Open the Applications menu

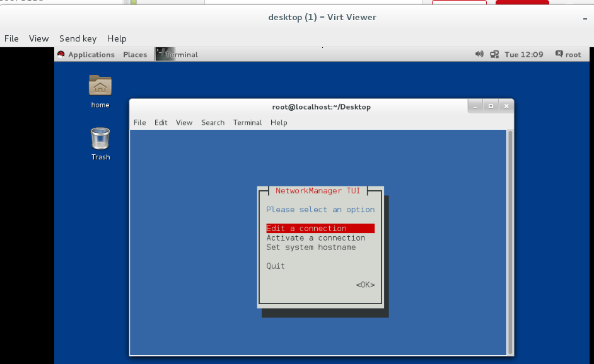(91, 54)
